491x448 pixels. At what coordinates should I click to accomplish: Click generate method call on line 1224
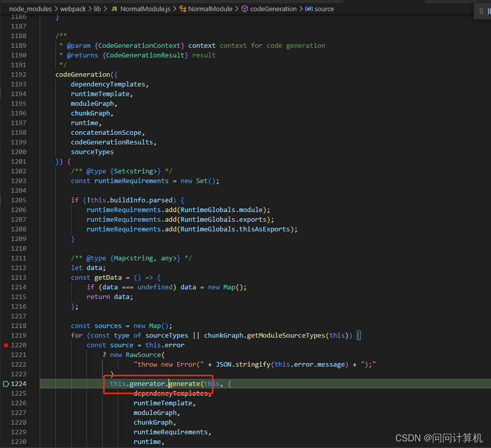pyautogui.click(x=185, y=384)
